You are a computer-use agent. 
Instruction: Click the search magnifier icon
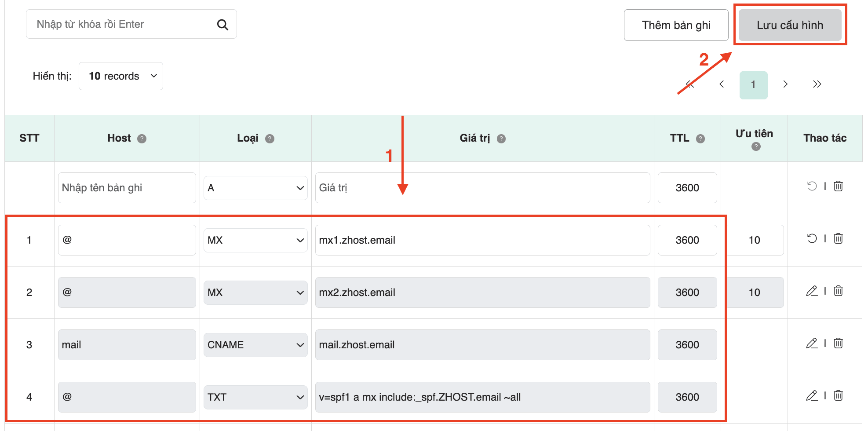pyautogui.click(x=222, y=24)
